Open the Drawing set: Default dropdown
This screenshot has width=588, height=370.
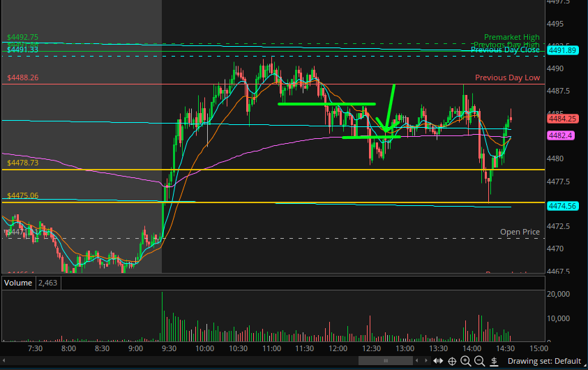pyautogui.click(x=544, y=361)
